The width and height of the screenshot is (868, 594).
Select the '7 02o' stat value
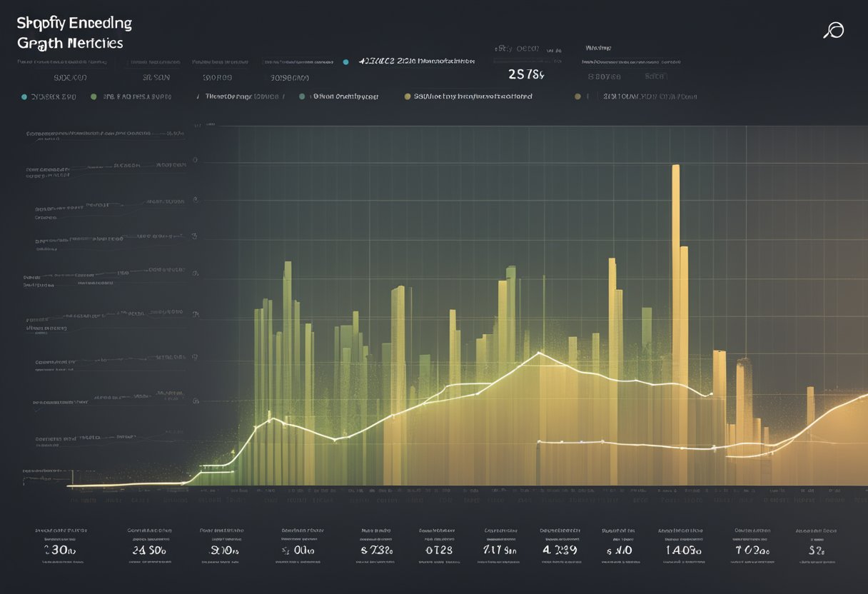[x=752, y=550]
